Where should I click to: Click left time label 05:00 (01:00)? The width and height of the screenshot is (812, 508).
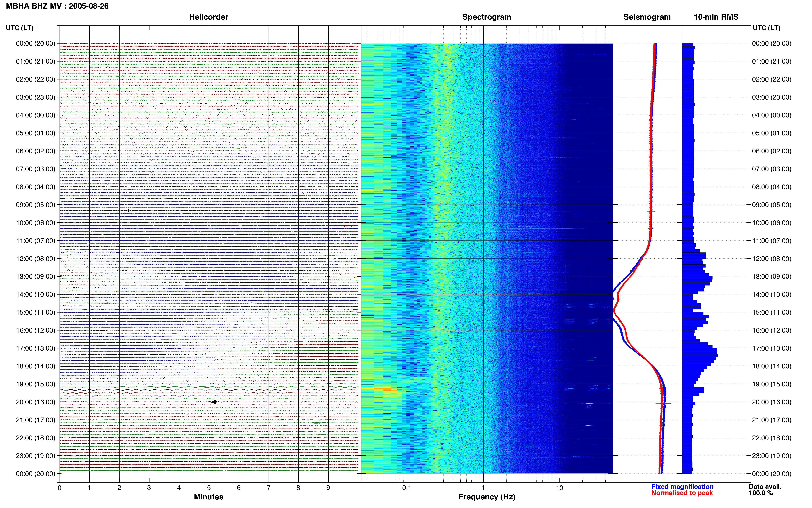coord(36,133)
